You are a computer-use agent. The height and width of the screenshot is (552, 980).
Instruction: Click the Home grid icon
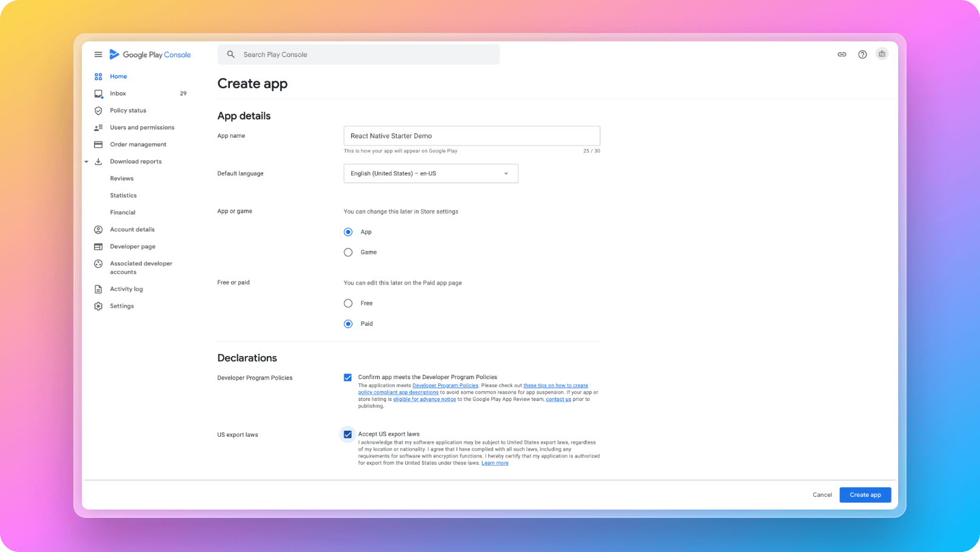[x=98, y=76]
